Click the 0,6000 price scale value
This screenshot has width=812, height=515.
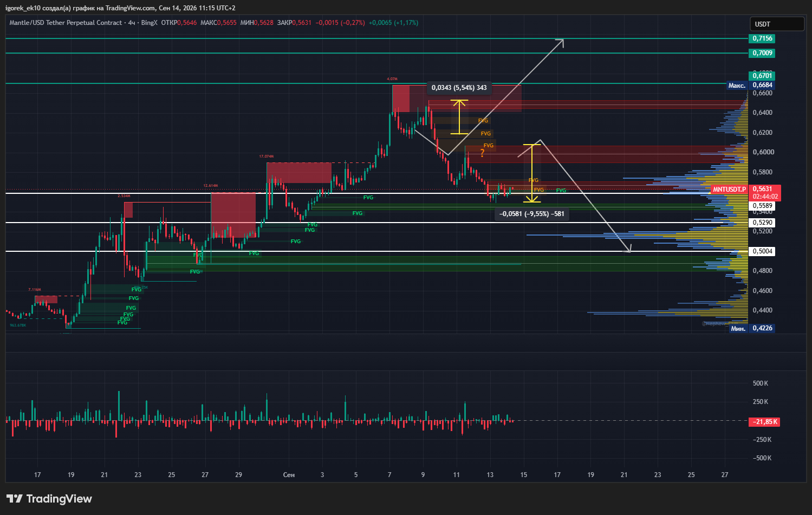pos(763,152)
